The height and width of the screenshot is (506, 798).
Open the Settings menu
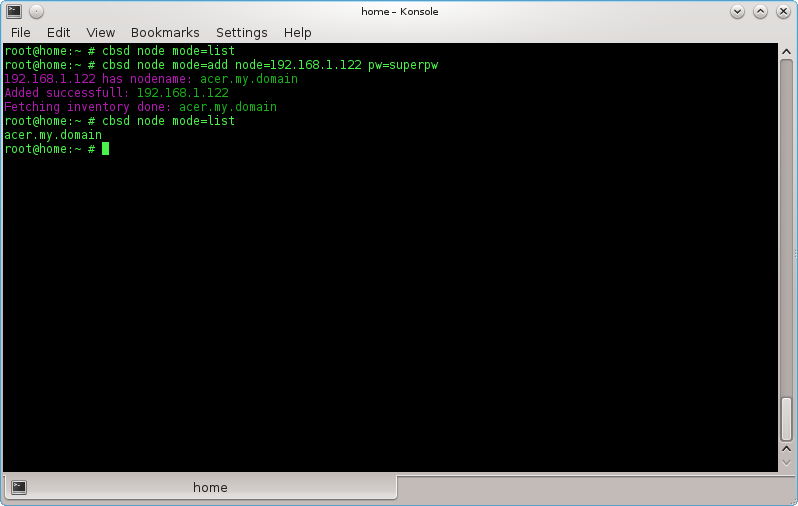point(241,33)
